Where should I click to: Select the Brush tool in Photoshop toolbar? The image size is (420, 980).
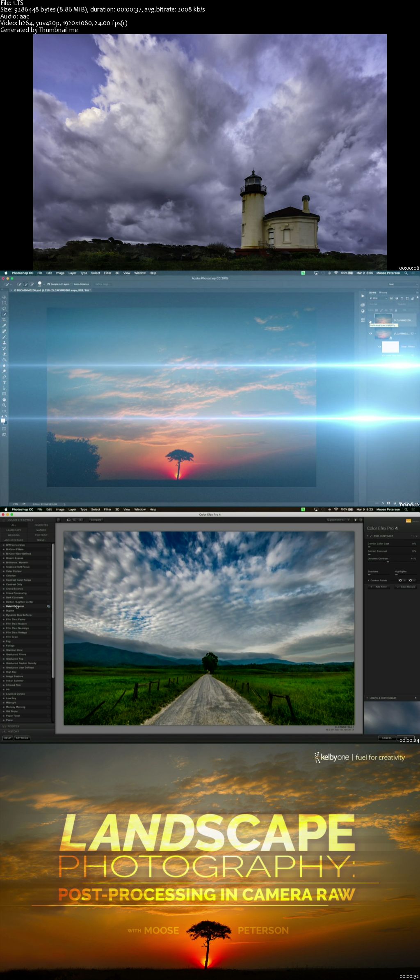pos(5,337)
